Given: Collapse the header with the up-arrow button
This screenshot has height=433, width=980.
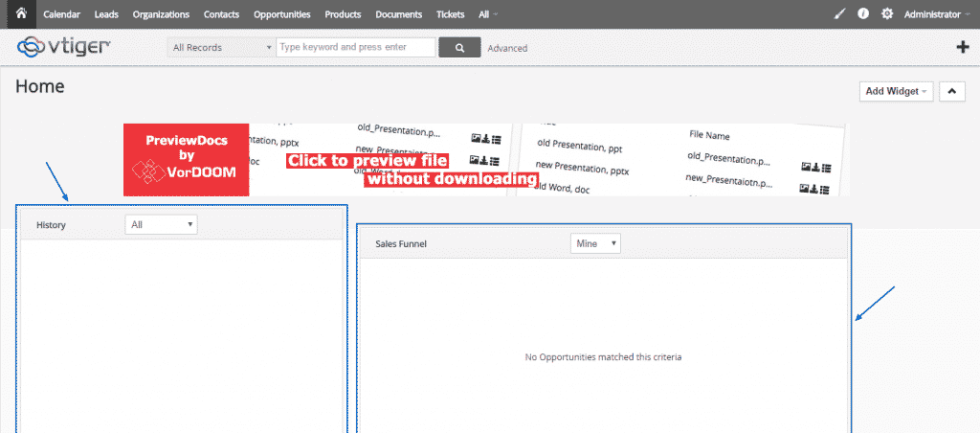Looking at the screenshot, I should click(951, 91).
